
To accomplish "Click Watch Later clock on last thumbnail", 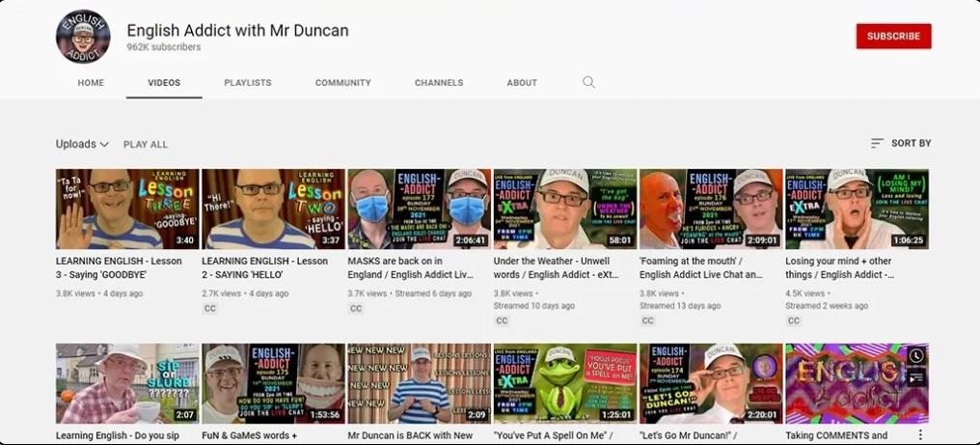I will tap(915, 356).
